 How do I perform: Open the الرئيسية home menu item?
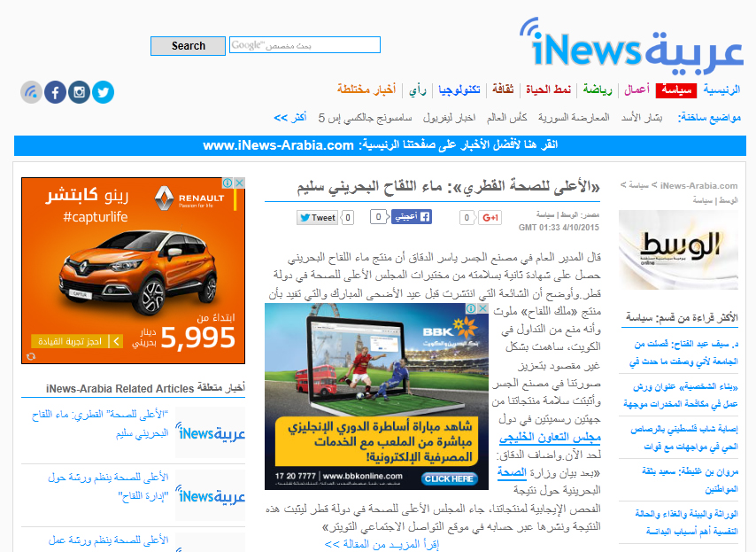721,89
